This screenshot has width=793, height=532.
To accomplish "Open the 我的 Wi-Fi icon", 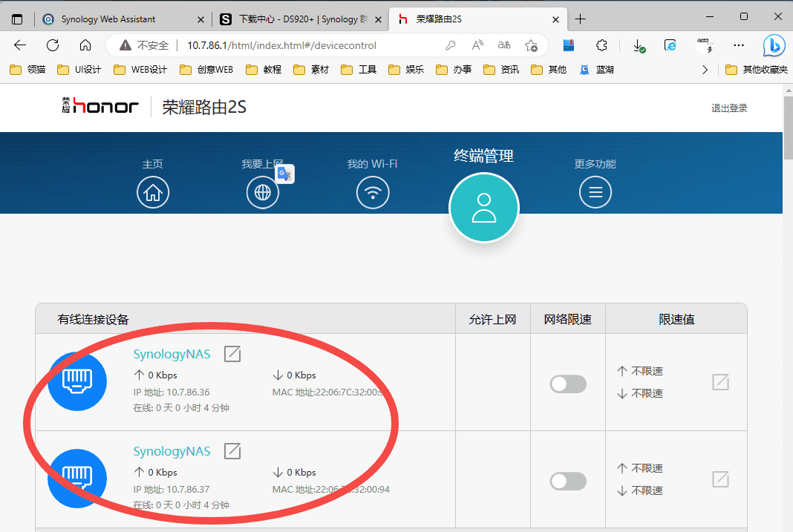I will tap(373, 193).
